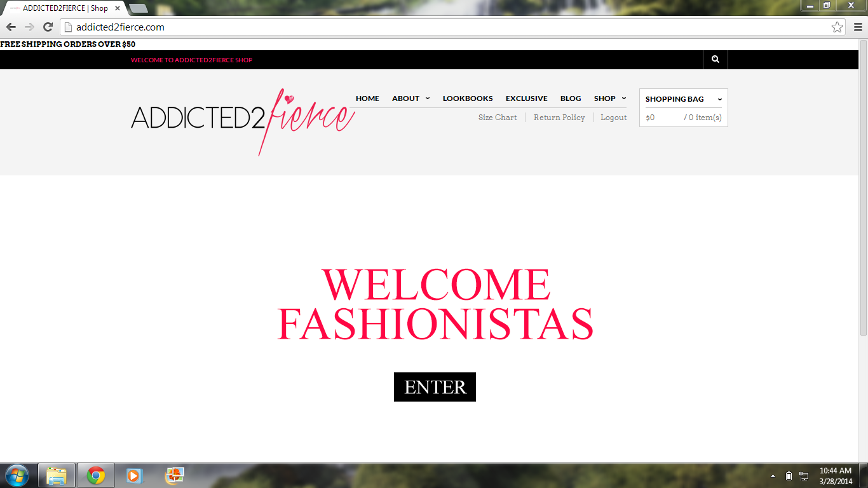Expand the SHOP menu dropdown
Image resolution: width=868 pixels, height=488 pixels.
point(610,98)
